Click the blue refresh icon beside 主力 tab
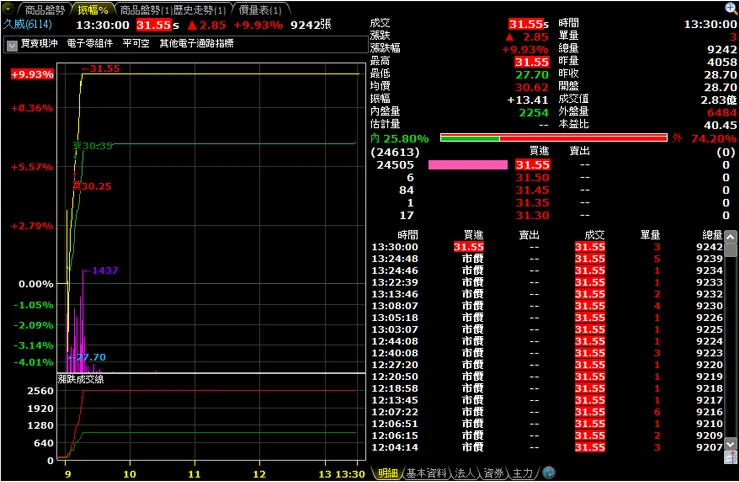This screenshot has width=740, height=482. (x=549, y=472)
